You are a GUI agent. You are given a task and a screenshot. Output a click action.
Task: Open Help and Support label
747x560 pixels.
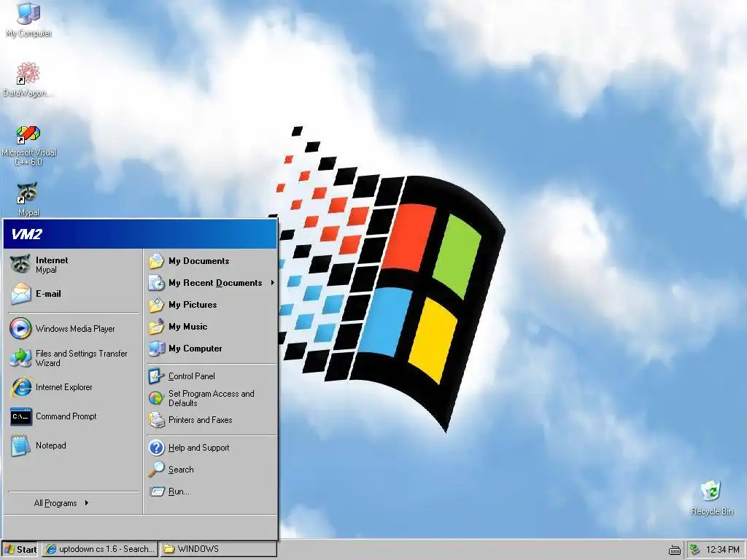point(198,448)
